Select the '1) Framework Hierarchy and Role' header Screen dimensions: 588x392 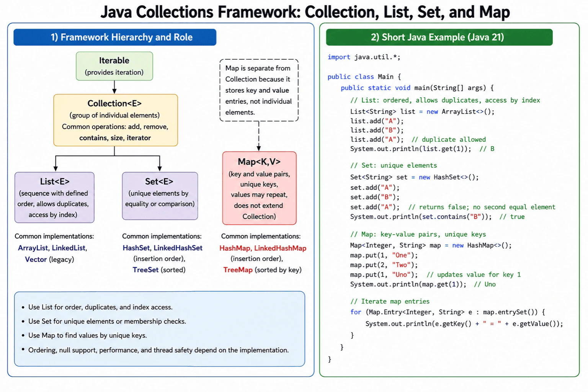tap(115, 37)
